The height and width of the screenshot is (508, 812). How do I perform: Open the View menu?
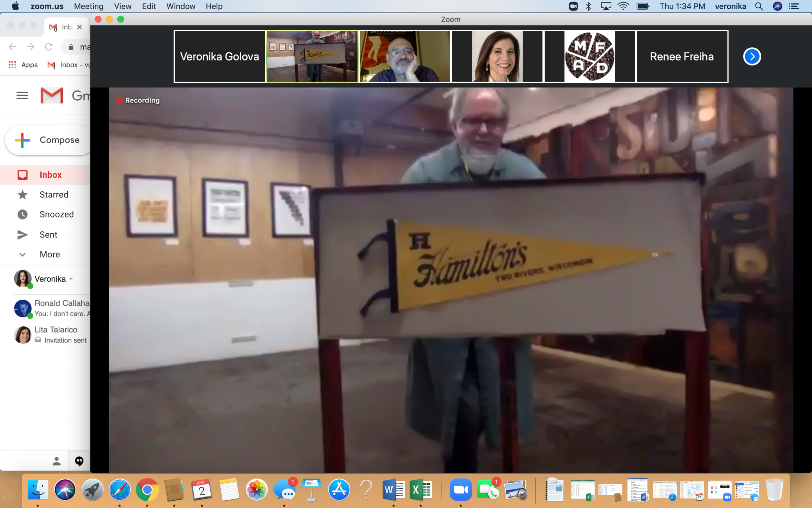click(122, 6)
